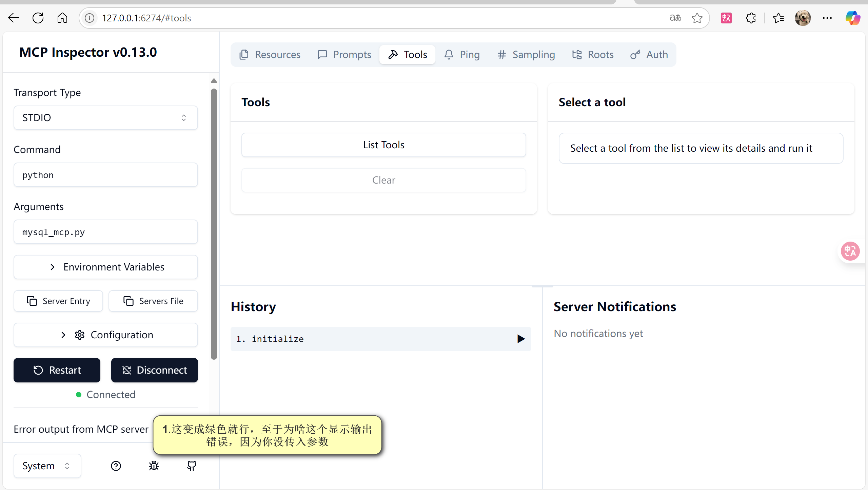Click the browser refresh icon
This screenshot has width=868, height=490.
click(38, 18)
